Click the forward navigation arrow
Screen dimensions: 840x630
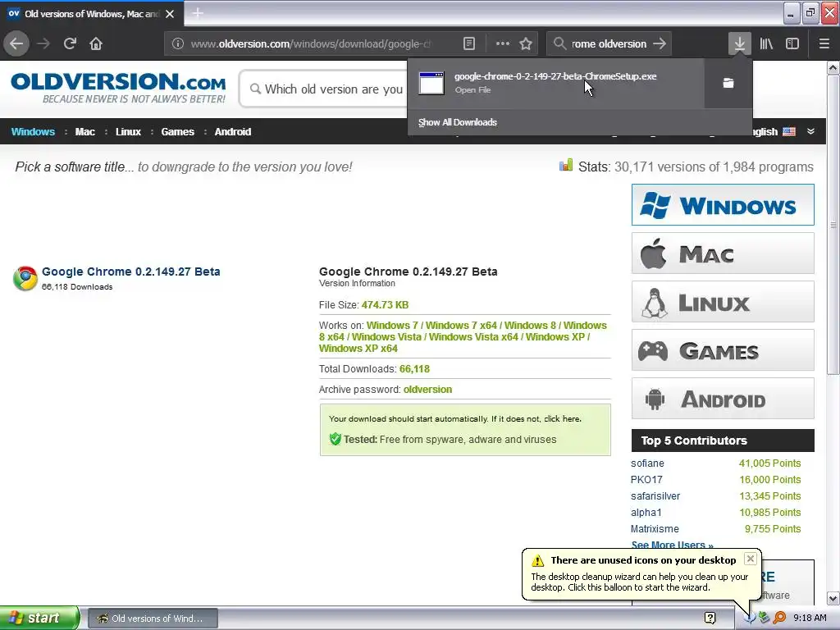click(x=43, y=43)
